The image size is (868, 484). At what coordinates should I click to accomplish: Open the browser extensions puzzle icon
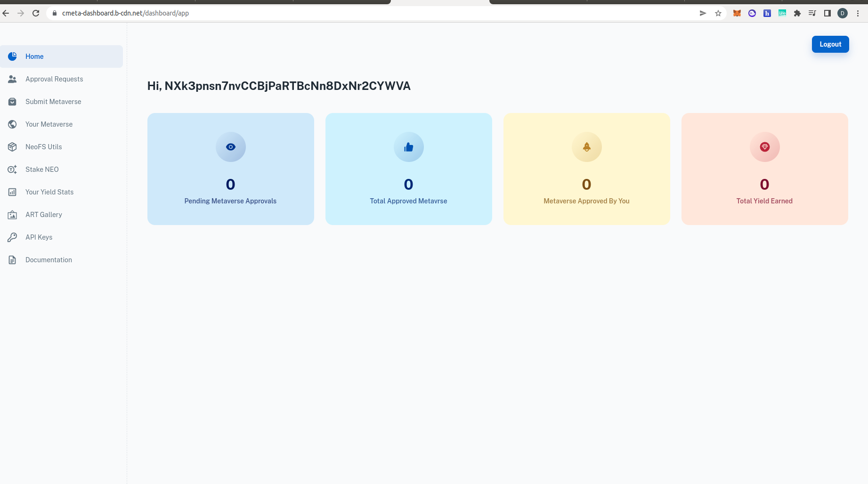[x=797, y=13]
